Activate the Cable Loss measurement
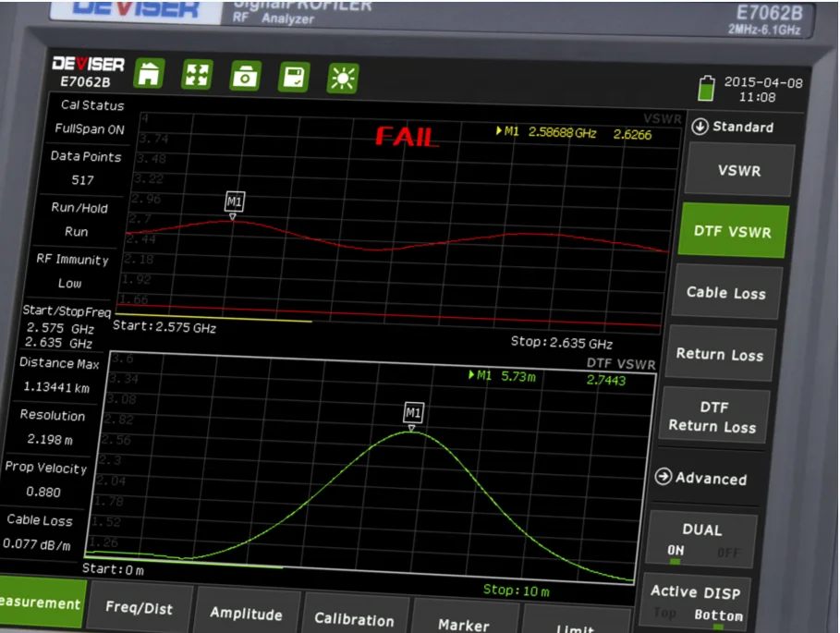This screenshot has width=840, height=633. coord(726,292)
